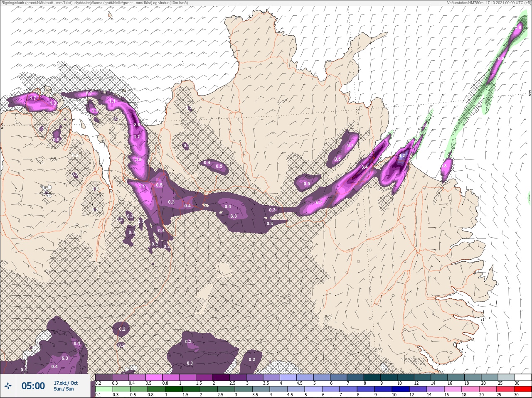Viewport: 532px width, 398px height.
Task: Select the bright magenta swatch at 0.5 in upper legend
Action: [x=154, y=378]
